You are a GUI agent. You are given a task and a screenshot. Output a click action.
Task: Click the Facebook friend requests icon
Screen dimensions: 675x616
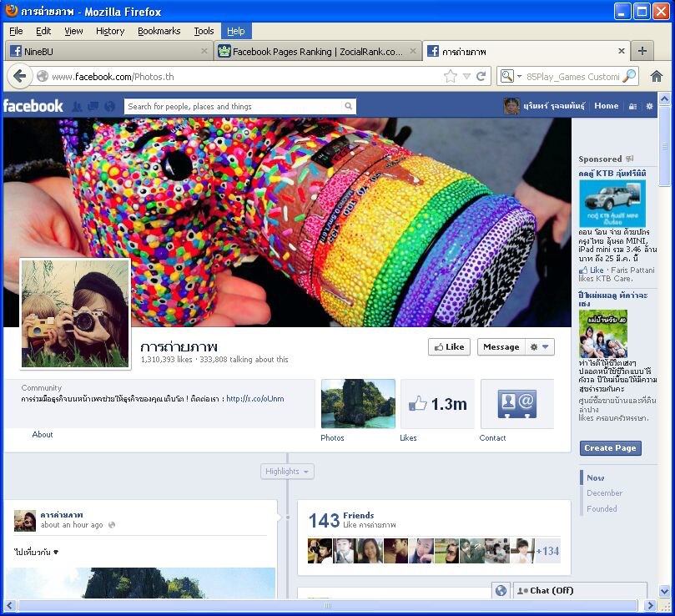coord(77,107)
